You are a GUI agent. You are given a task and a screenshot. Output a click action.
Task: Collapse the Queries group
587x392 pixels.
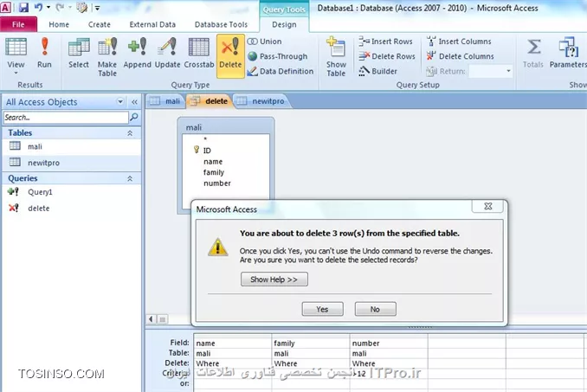pos(130,178)
